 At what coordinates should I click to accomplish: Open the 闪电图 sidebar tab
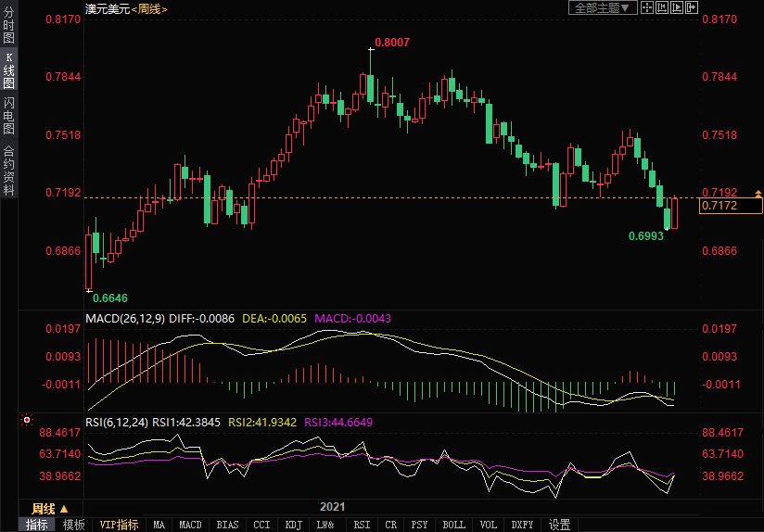click(x=9, y=115)
